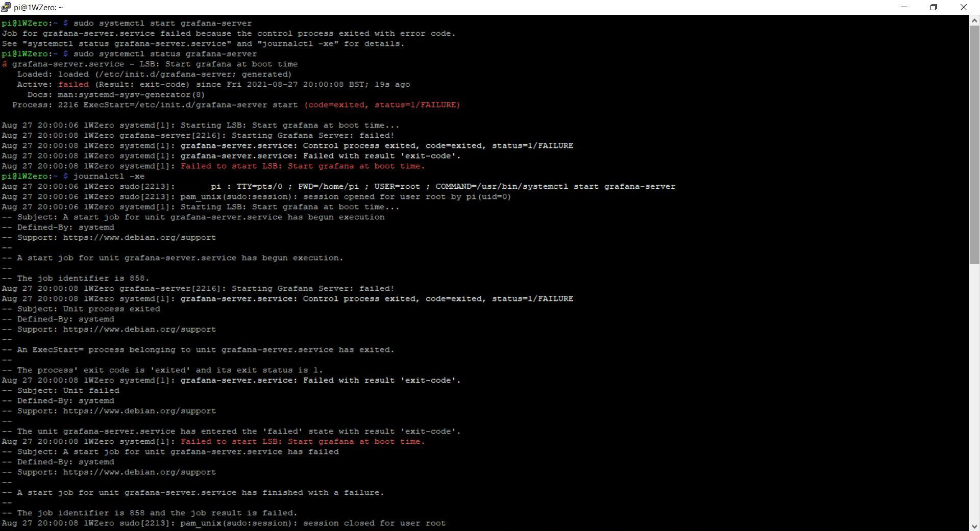Click the window title 'pi@1WZero: ~'
Viewport: 980px width, 531px height.
(x=38, y=7)
